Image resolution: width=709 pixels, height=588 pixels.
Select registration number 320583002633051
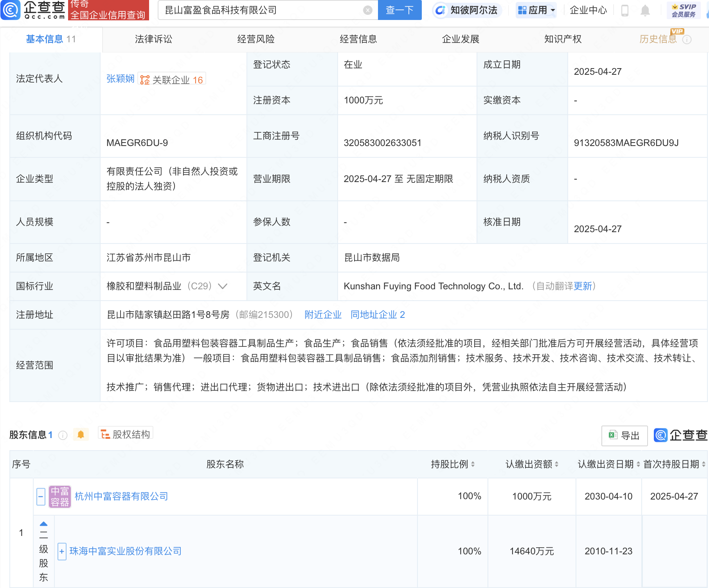point(382,143)
